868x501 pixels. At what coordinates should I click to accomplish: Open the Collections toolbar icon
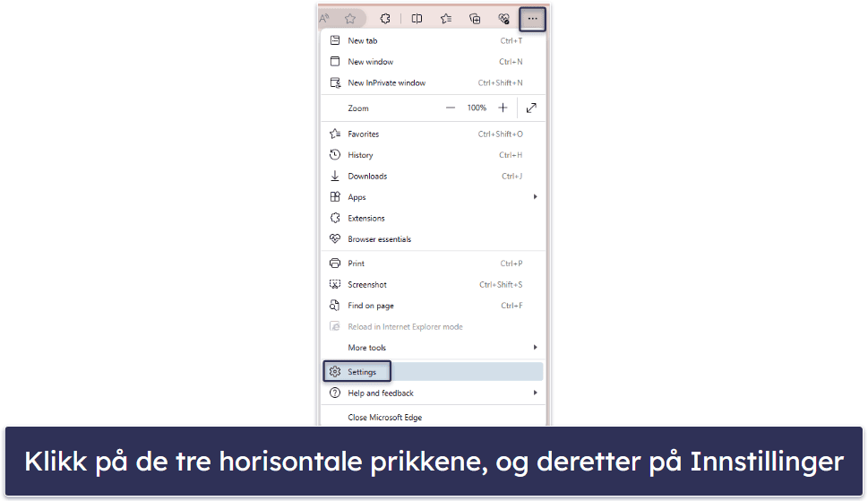pos(475,19)
